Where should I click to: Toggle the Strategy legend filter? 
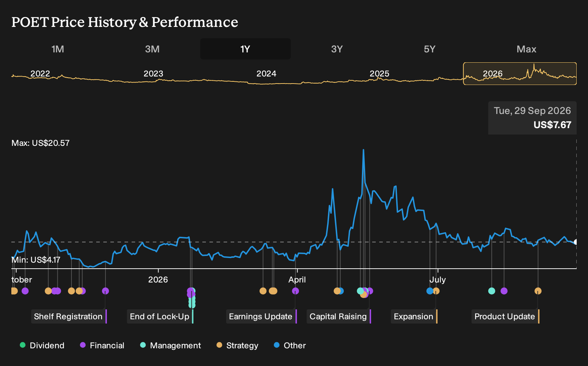(237, 345)
